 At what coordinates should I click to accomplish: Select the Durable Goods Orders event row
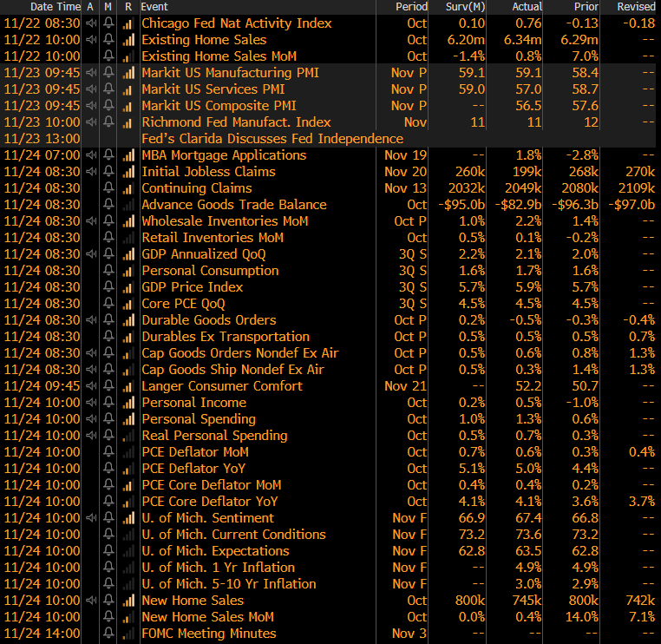[x=208, y=320]
